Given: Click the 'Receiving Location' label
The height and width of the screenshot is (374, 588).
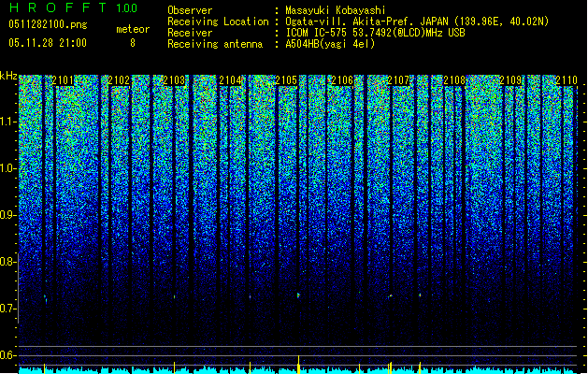Looking at the screenshot, I should 218,22.
